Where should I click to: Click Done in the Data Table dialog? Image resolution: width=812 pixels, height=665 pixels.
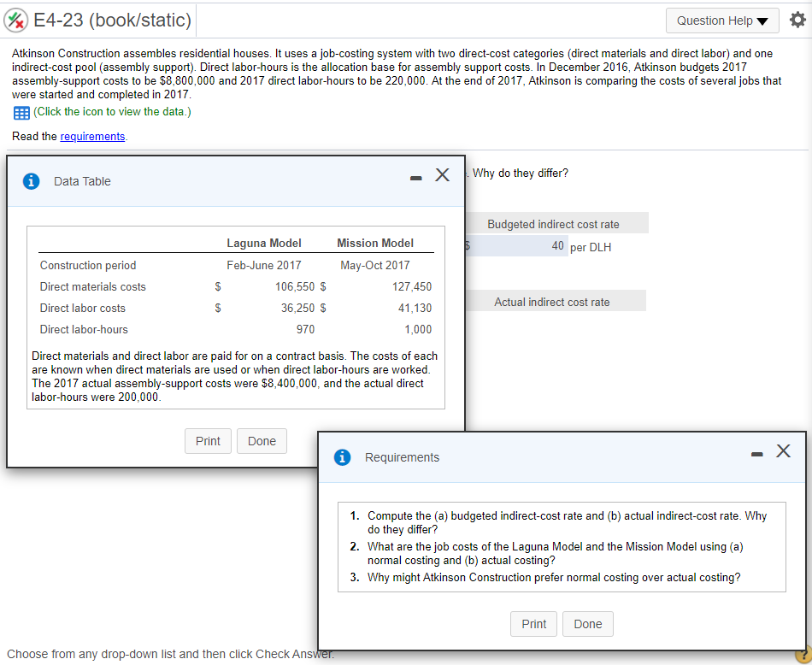click(262, 441)
